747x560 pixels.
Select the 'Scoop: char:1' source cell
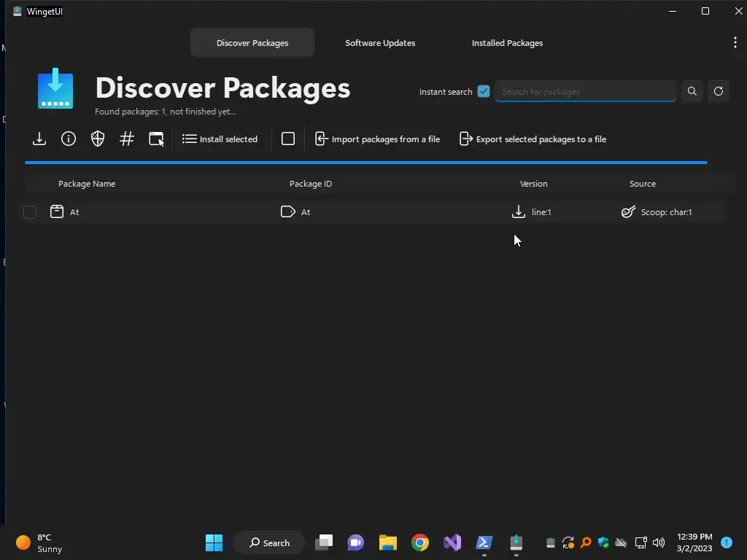click(x=666, y=212)
